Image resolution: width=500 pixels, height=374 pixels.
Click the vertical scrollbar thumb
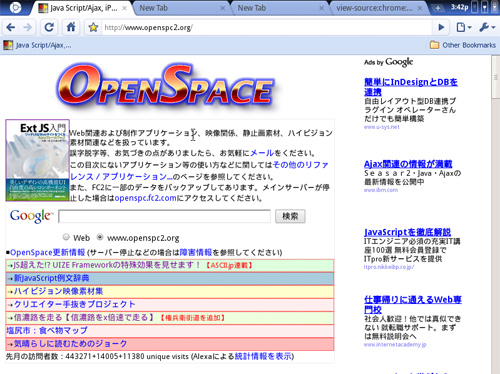click(495, 78)
